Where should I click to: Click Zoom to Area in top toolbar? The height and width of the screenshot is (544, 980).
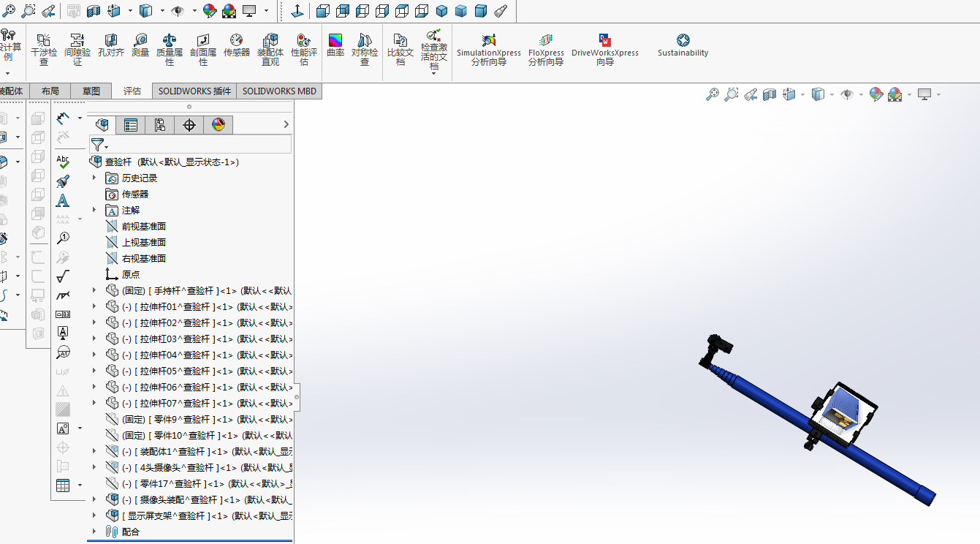29,11
